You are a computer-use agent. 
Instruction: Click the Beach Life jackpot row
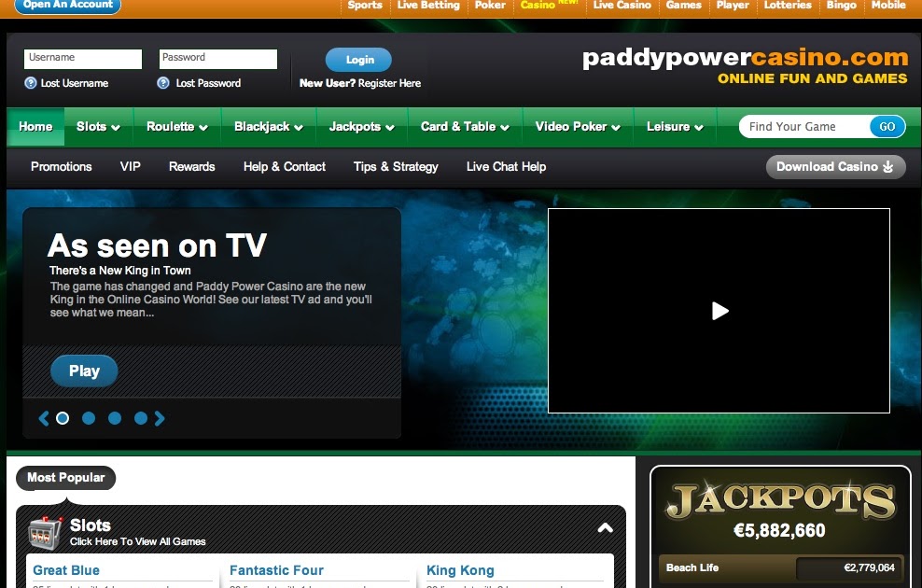[780, 568]
